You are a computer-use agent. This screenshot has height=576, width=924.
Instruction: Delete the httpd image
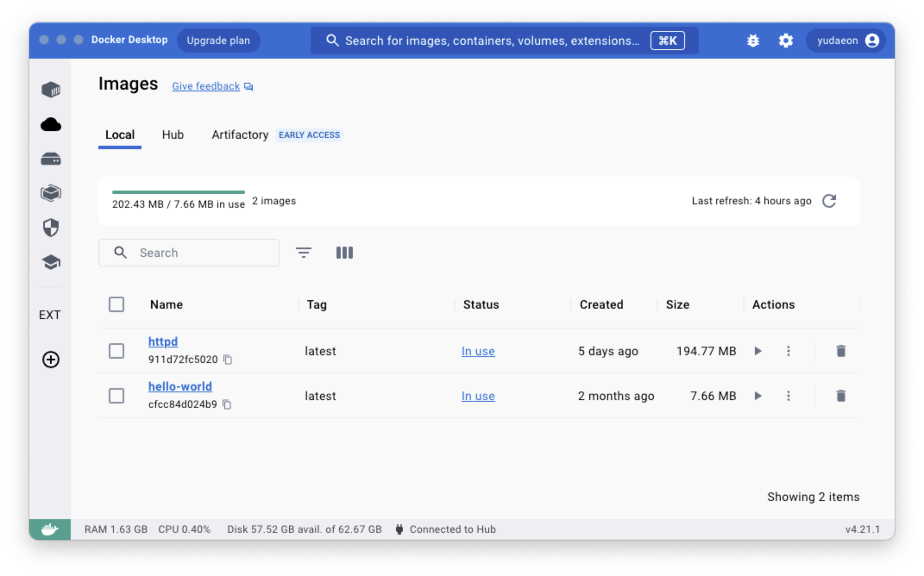(841, 351)
